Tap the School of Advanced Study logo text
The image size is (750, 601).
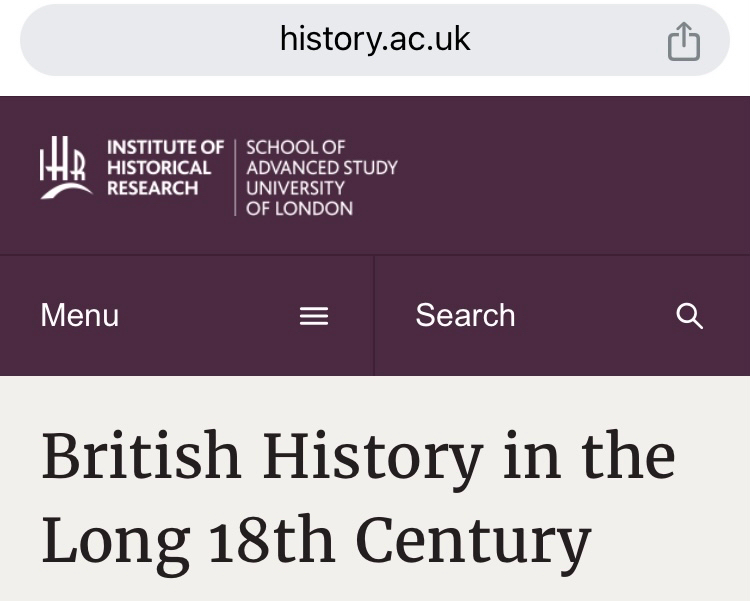(x=321, y=177)
